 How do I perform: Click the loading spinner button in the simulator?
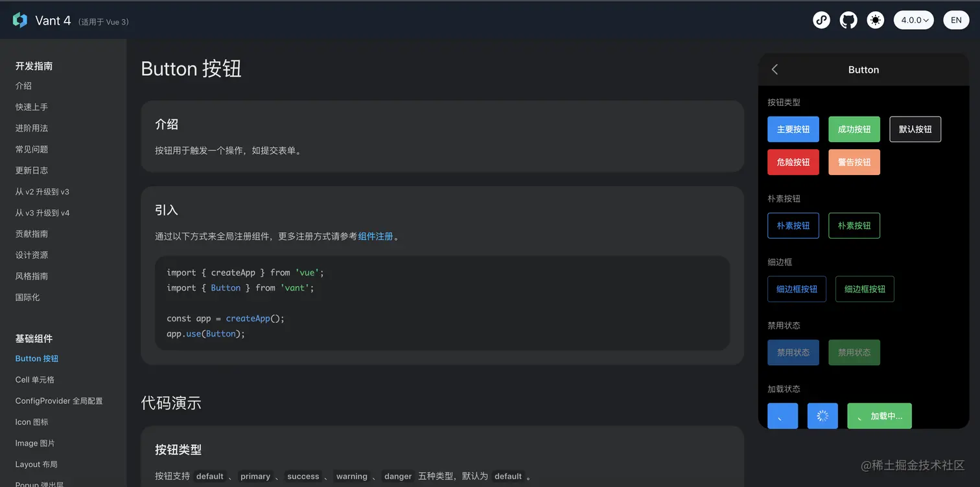822,416
